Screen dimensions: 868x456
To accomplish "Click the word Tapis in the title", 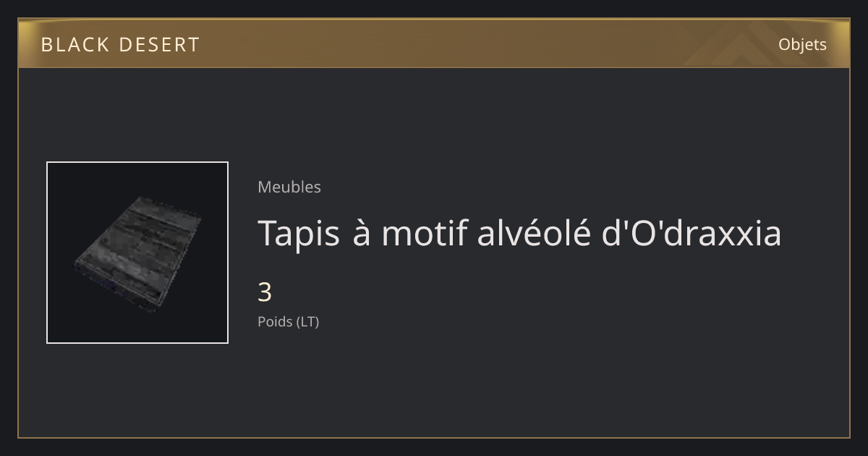I will point(299,233).
